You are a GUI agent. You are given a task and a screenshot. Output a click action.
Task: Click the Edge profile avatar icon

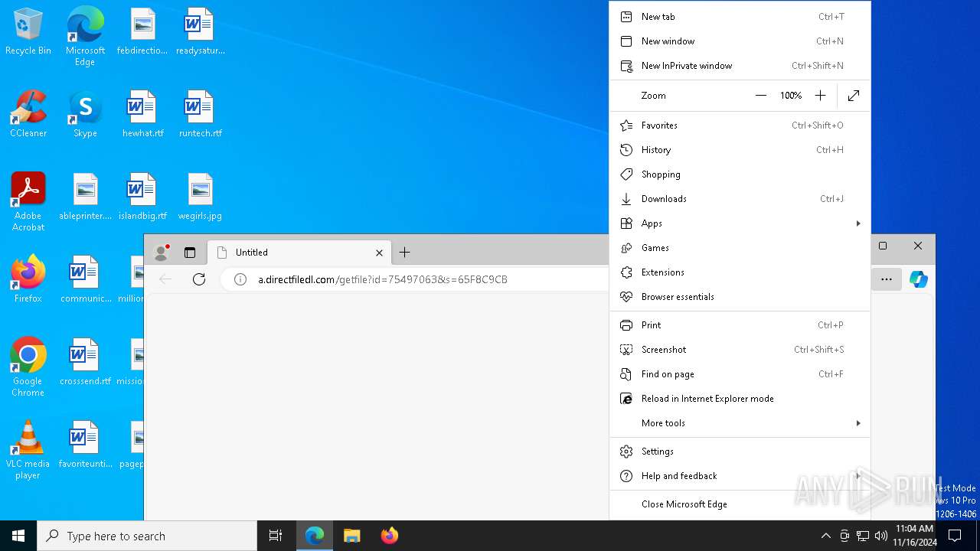162,252
